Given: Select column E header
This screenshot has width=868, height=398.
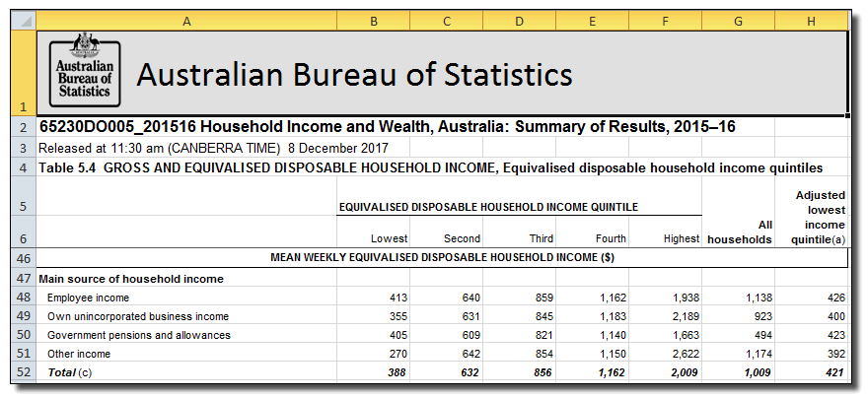Looking at the screenshot, I should (x=592, y=20).
